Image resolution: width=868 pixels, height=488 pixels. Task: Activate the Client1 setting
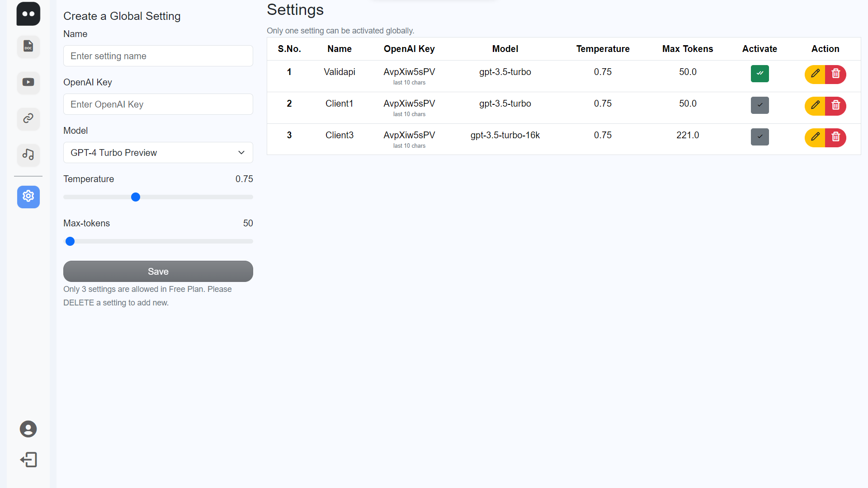click(759, 105)
